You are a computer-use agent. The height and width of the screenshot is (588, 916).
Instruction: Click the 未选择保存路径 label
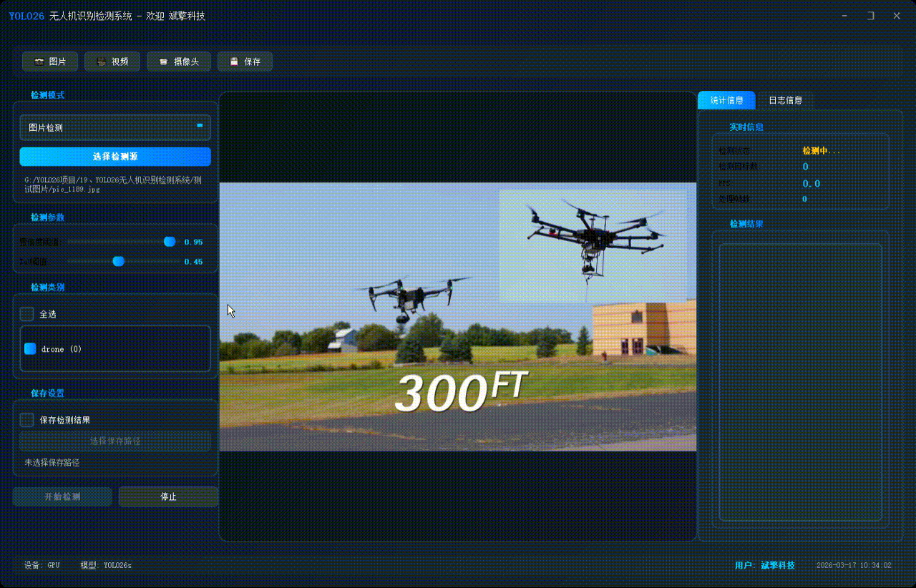tap(52, 463)
